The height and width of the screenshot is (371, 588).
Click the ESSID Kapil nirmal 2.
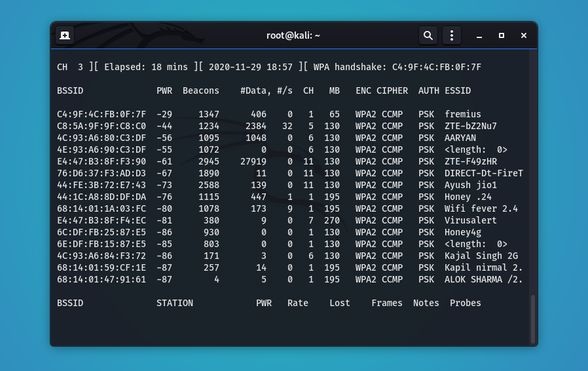click(484, 267)
